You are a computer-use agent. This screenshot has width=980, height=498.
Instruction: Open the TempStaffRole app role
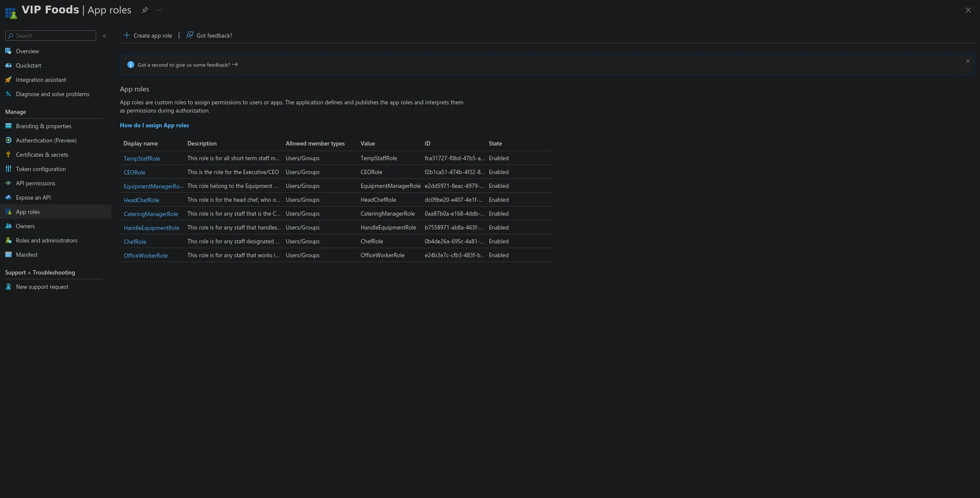click(142, 158)
